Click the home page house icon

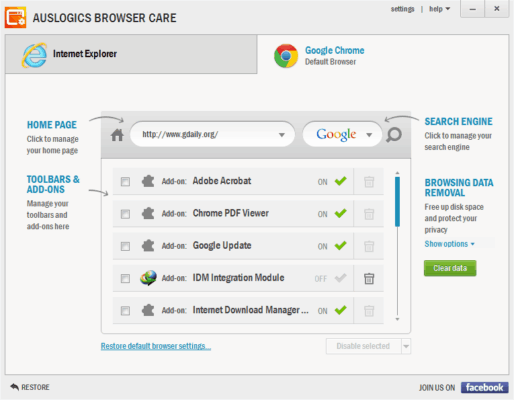pyautogui.click(x=117, y=135)
